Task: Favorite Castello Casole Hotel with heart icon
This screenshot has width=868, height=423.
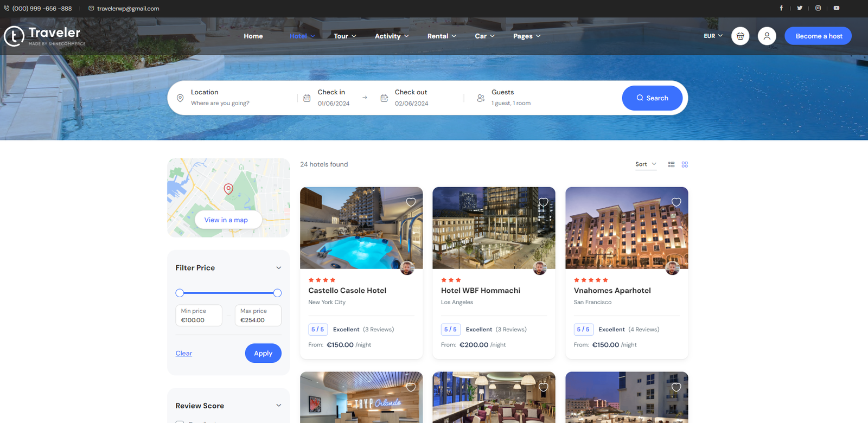Action: point(411,202)
